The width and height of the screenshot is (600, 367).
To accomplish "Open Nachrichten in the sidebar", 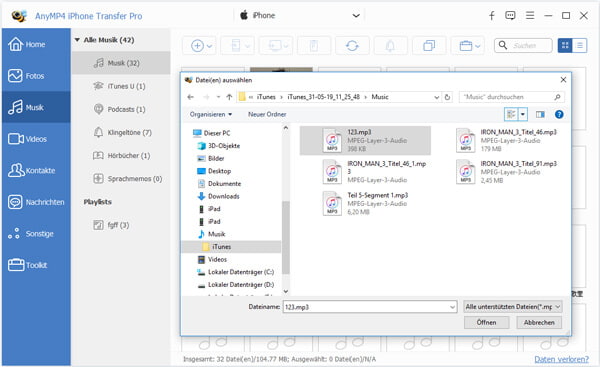I will (x=36, y=202).
